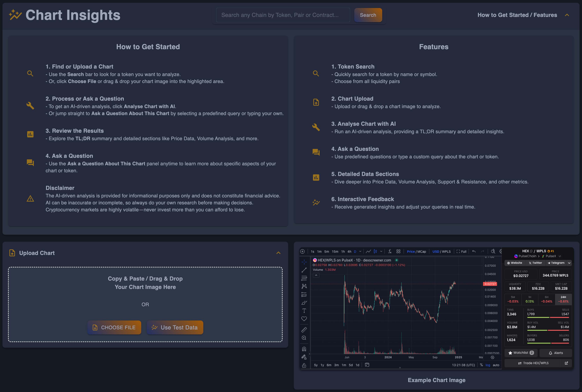Switch chart display from Price to MCap

tap(422, 251)
